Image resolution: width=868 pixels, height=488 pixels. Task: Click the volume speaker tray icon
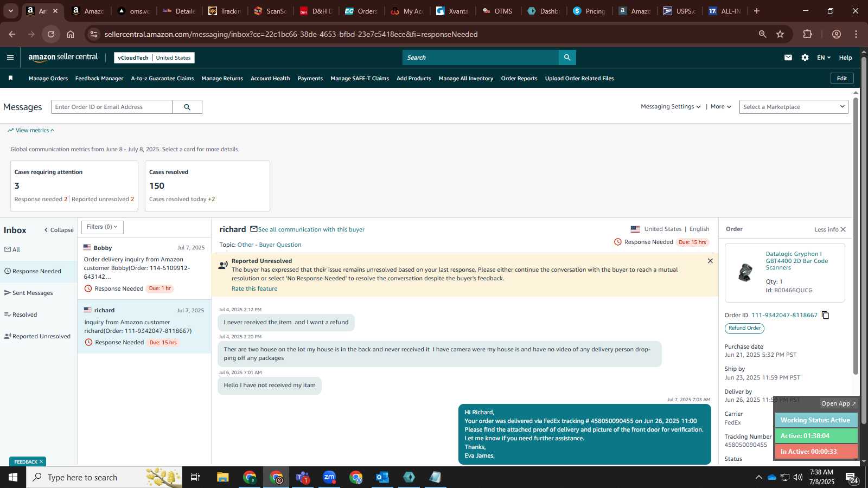797,477
